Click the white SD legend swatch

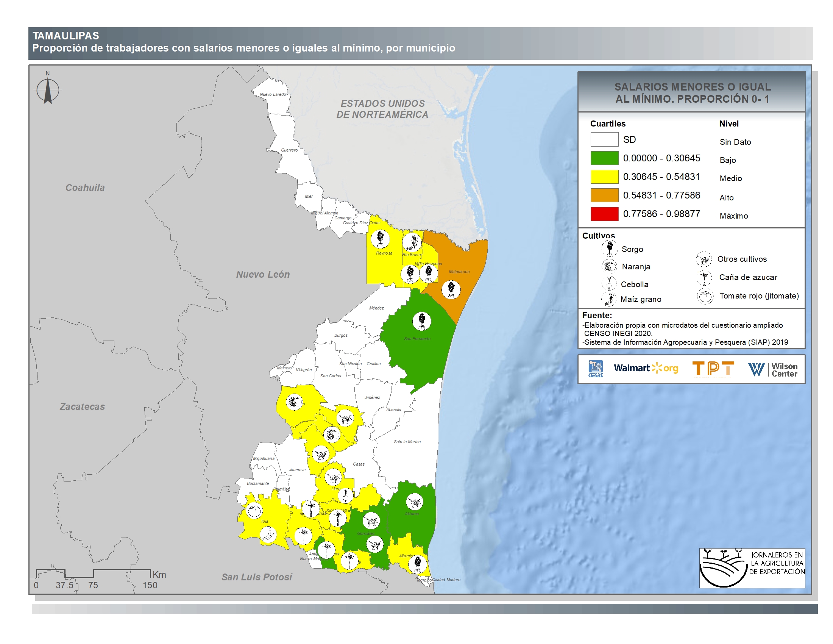point(604,139)
